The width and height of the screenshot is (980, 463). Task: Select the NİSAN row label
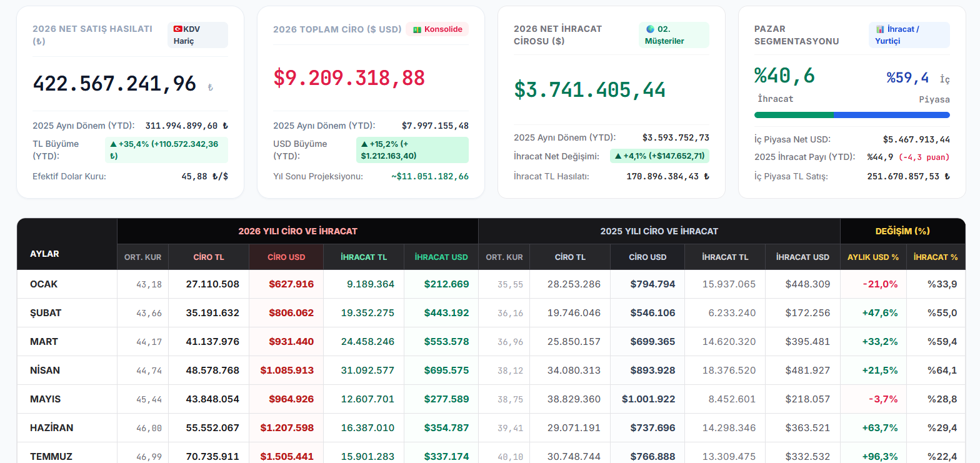click(45, 371)
